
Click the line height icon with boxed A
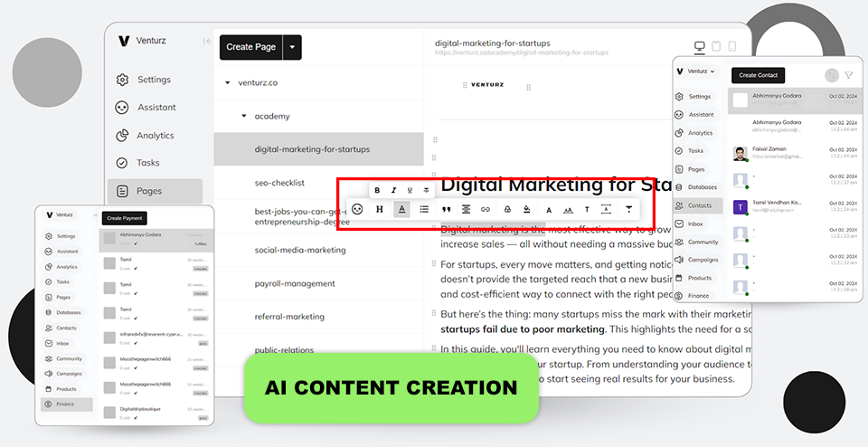point(607,209)
